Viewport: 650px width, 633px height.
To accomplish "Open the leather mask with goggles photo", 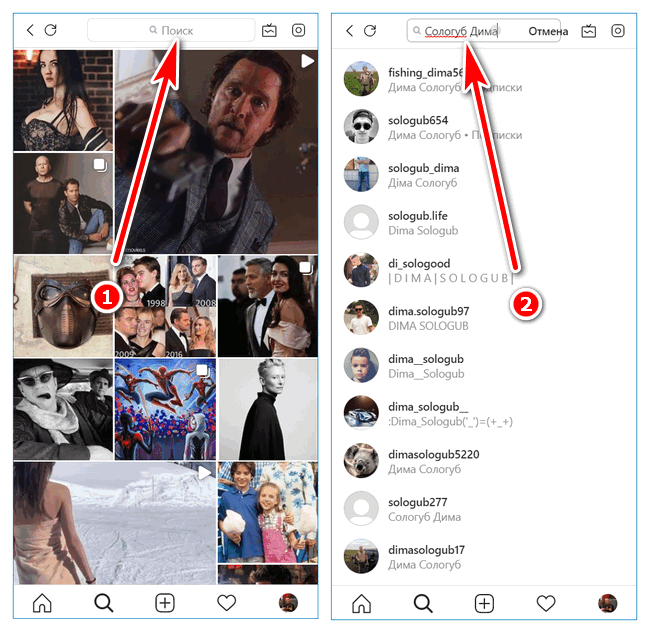I will (63, 306).
